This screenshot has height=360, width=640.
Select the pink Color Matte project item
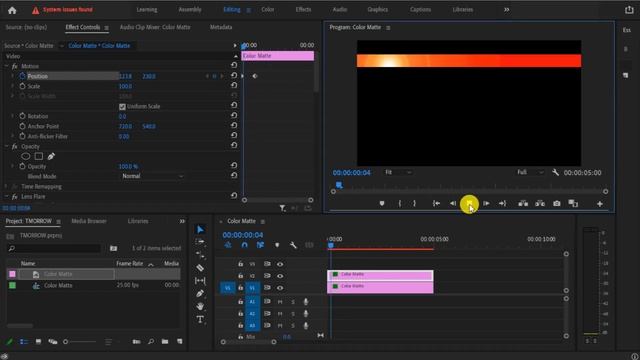[x=58, y=274]
